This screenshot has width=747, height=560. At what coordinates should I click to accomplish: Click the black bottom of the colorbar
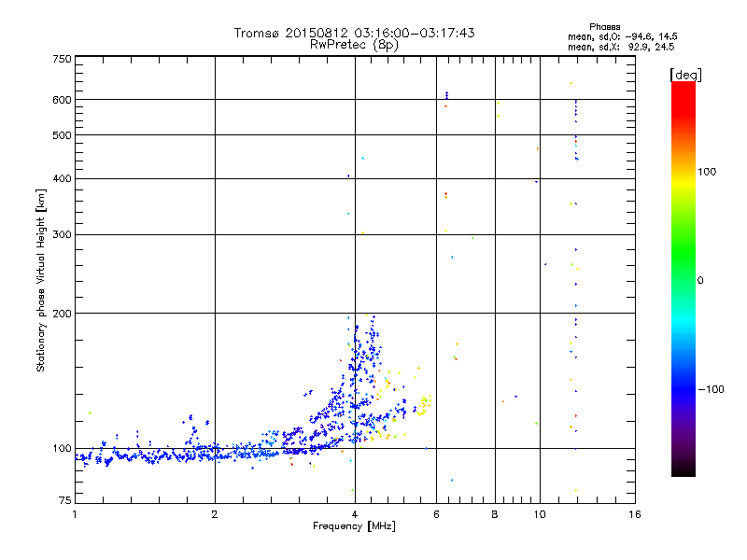684,469
